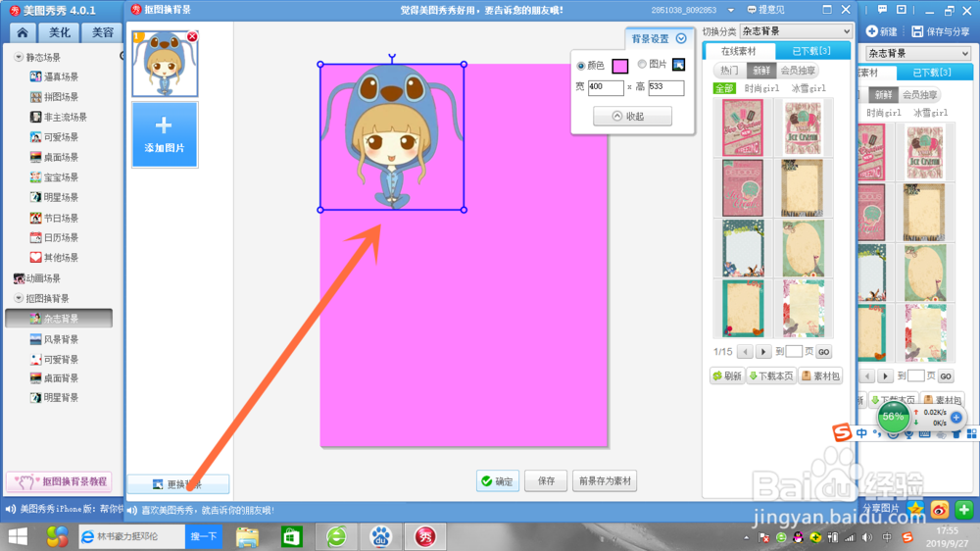980x551 pixels.
Task: Click the page number input box
Action: click(x=794, y=352)
